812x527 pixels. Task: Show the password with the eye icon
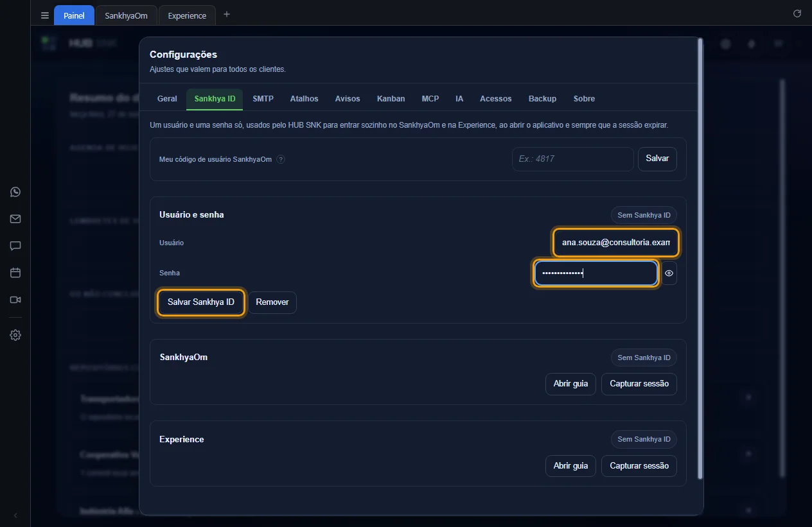coord(669,273)
